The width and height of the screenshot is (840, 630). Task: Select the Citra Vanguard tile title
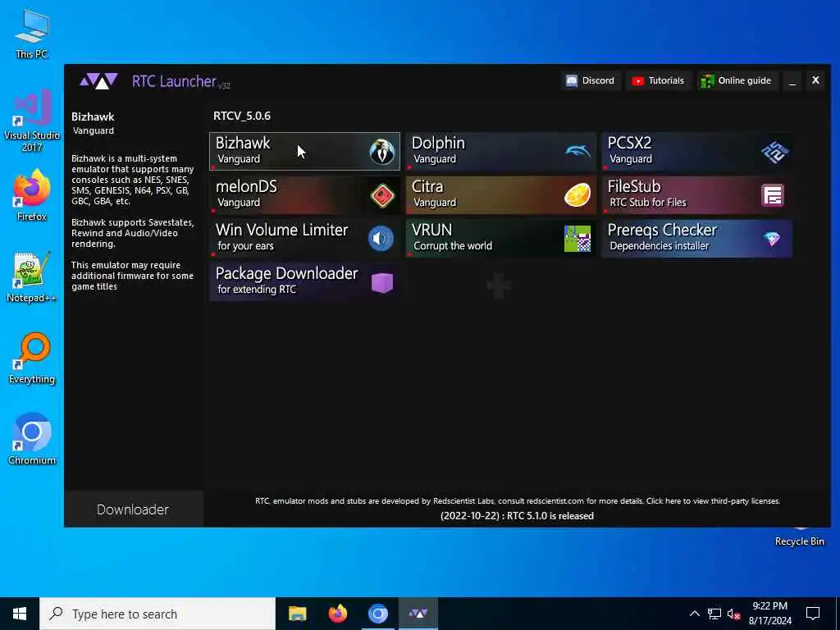[427, 186]
